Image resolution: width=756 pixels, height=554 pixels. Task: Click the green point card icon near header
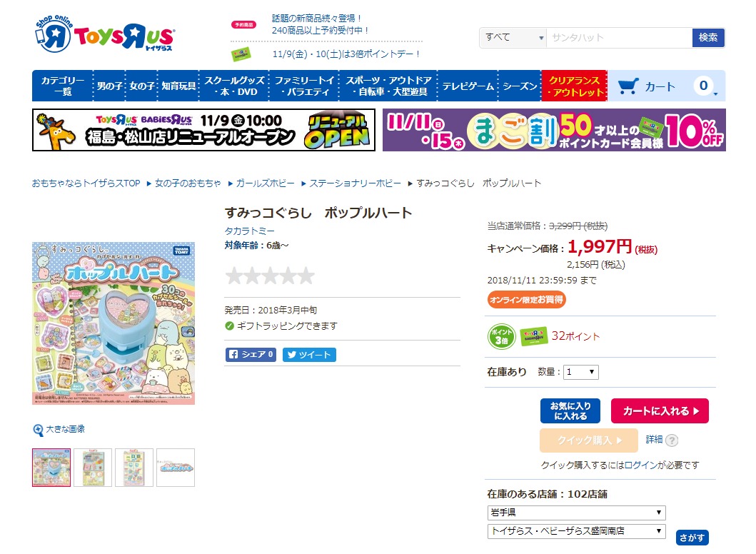(x=241, y=54)
